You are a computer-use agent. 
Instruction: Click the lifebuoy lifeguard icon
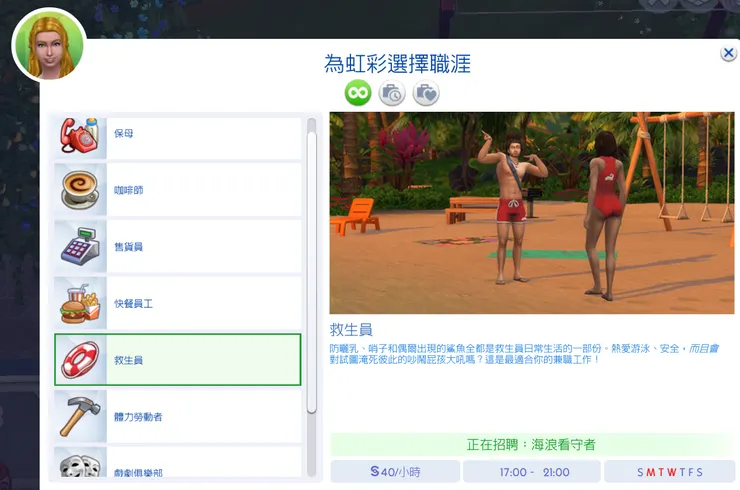[x=80, y=360]
